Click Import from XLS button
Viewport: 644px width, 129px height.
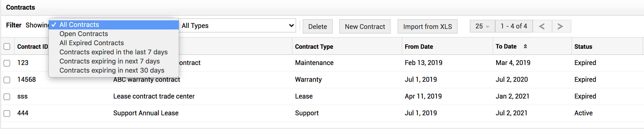427,26
